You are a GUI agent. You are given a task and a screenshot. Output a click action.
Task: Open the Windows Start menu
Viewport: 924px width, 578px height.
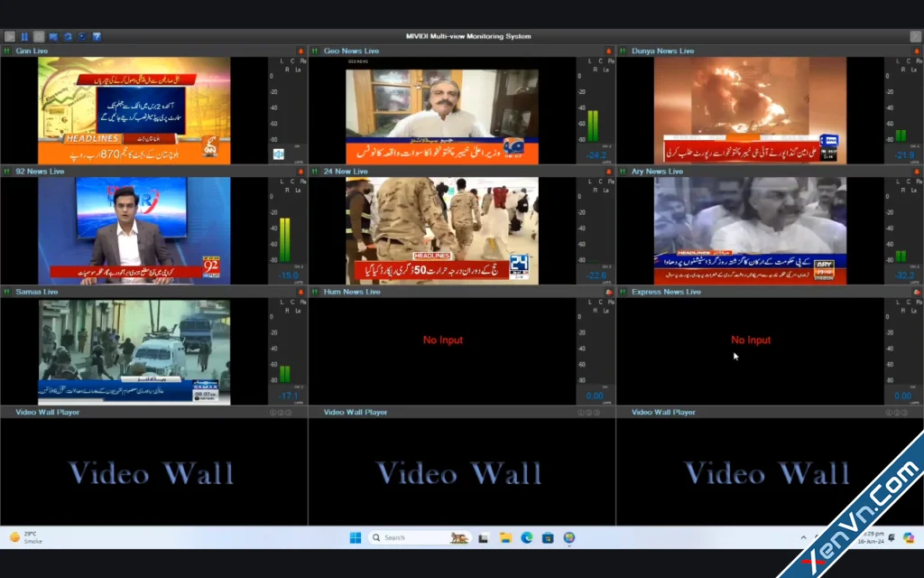click(356, 537)
